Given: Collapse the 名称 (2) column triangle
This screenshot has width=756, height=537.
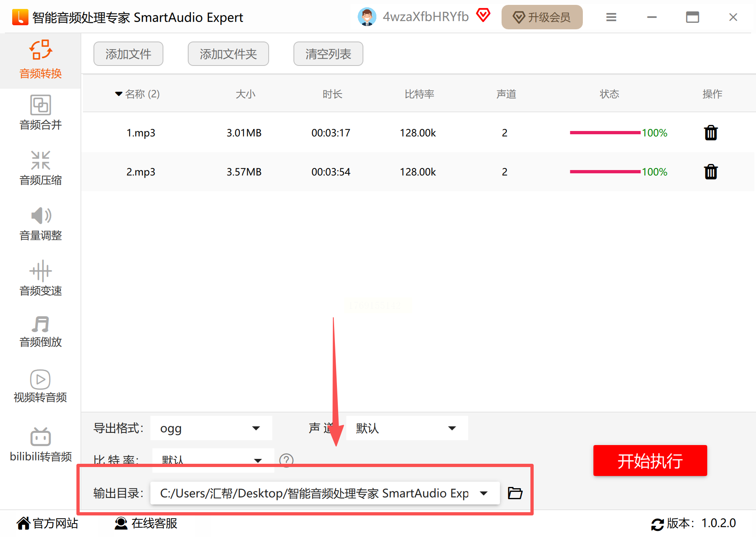Looking at the screenshot, I should (119, 94).
